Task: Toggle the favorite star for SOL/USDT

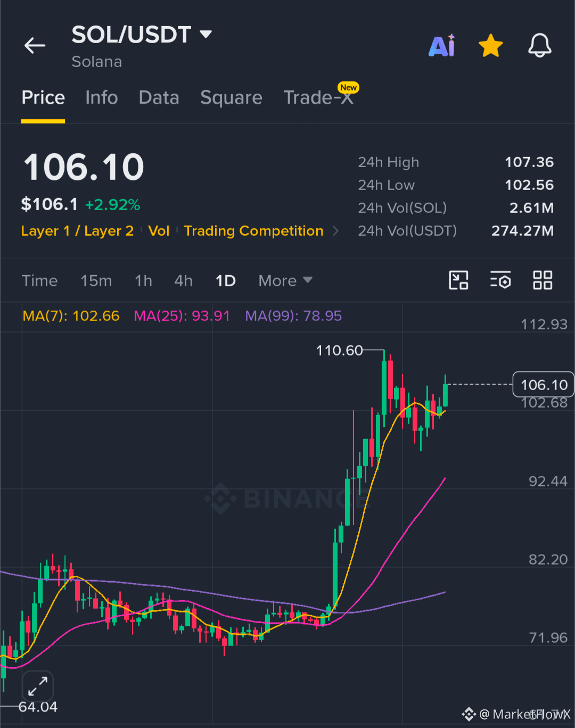Action: pyautogui.click(x=490, y=46)
